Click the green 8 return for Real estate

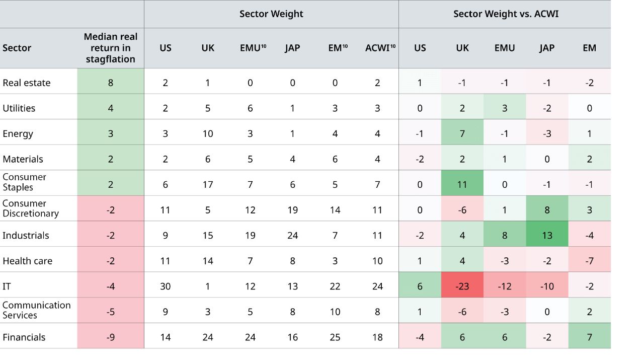point(111,83)
